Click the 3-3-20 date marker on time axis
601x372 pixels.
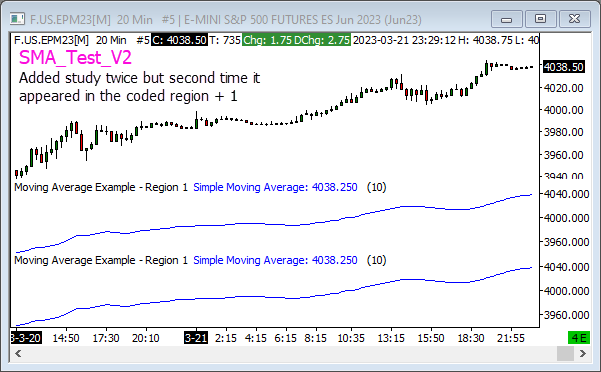[26, 338]
